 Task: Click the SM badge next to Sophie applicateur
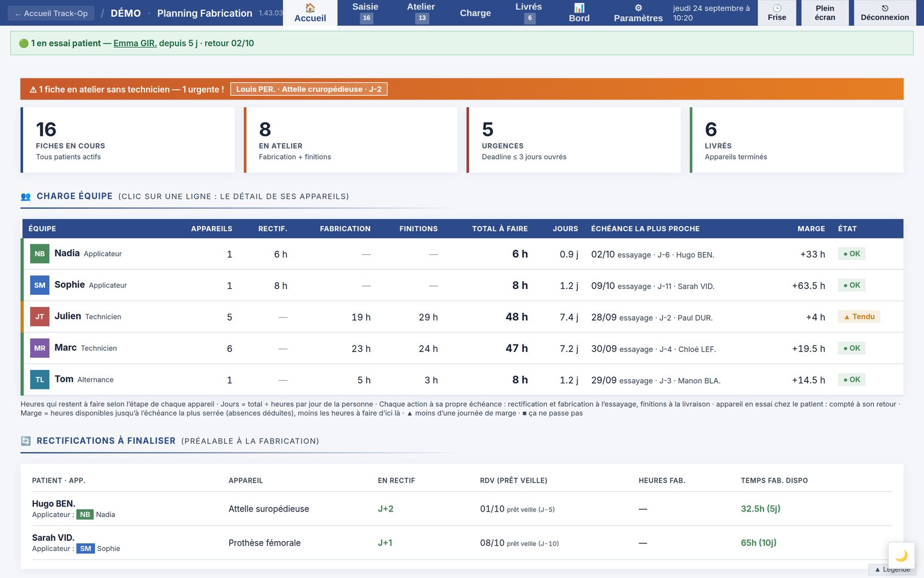coord(85,549)
